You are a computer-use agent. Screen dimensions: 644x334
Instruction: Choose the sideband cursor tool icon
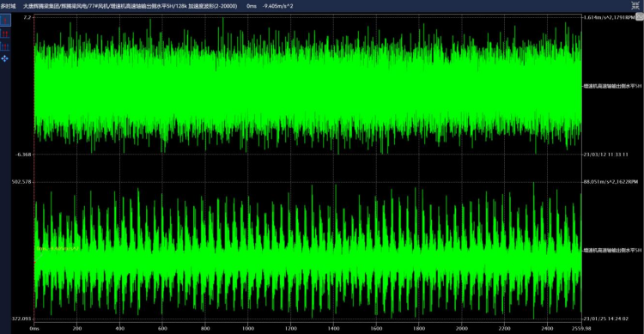(5, 46)
